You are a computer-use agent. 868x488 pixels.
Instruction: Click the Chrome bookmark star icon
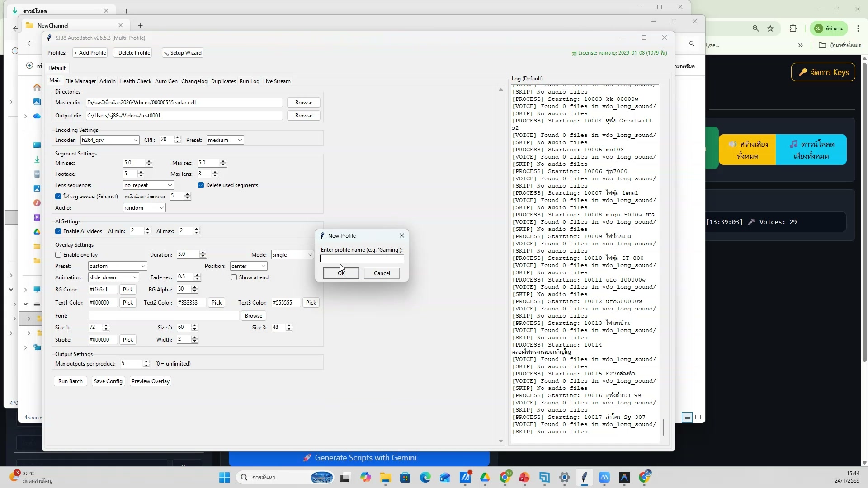[x=770, y=28]
